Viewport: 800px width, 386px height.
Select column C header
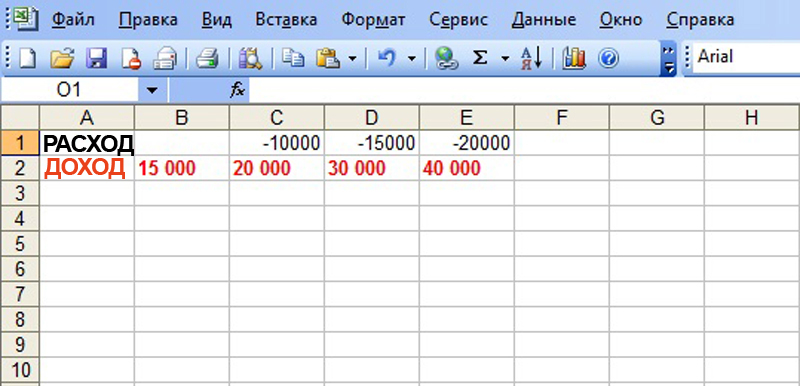click(277, 118)
